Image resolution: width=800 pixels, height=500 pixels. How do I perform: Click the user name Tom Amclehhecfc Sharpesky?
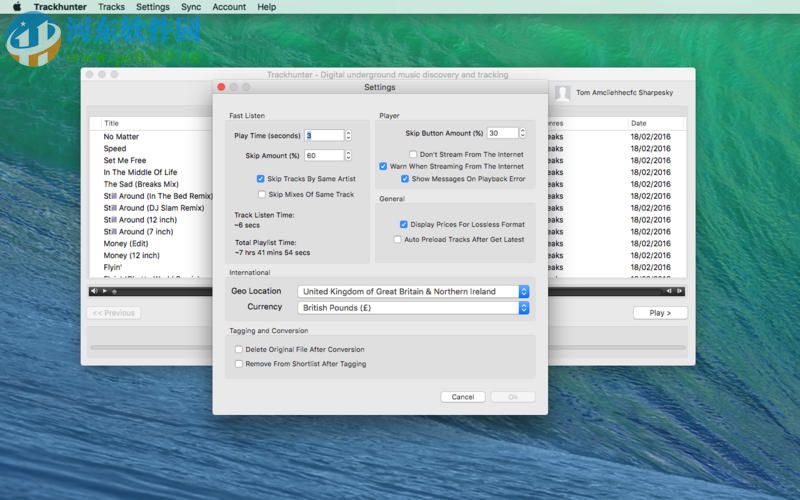[x=624, y=93]
